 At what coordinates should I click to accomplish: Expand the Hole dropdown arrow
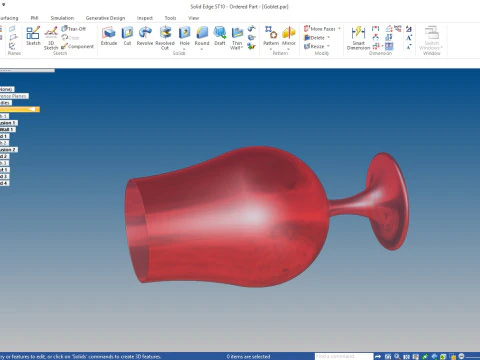pos(184,49)
